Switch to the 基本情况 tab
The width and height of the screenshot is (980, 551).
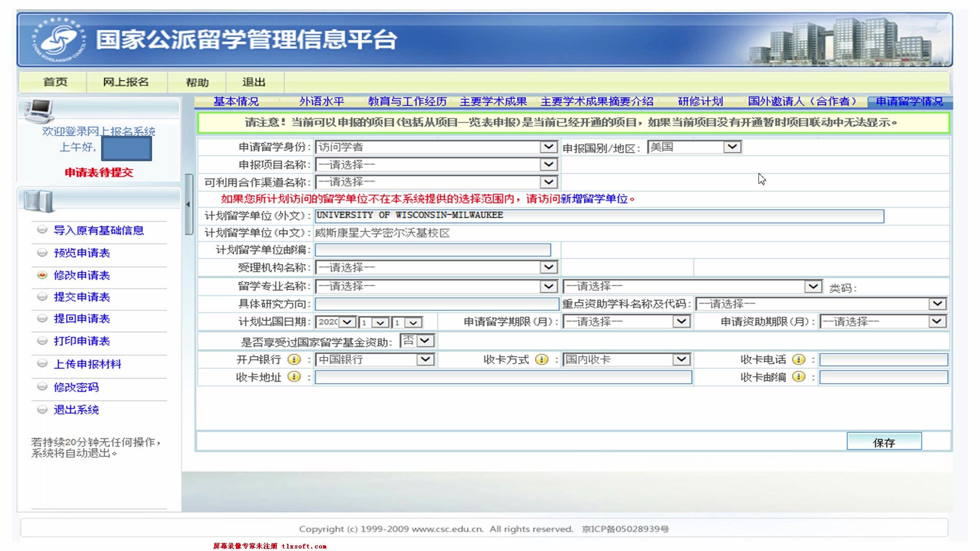tap(236, 102)
